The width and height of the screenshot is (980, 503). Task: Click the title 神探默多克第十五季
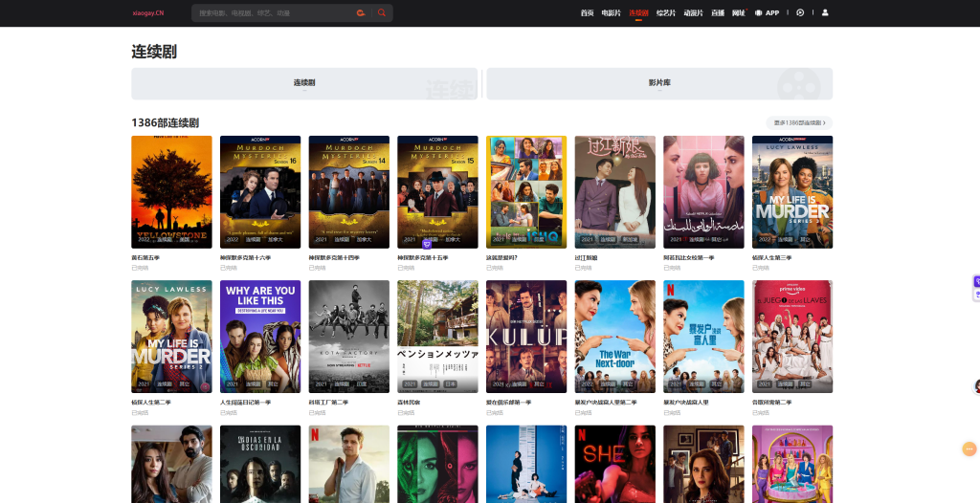pyautogui.click(x=423, y=258)
